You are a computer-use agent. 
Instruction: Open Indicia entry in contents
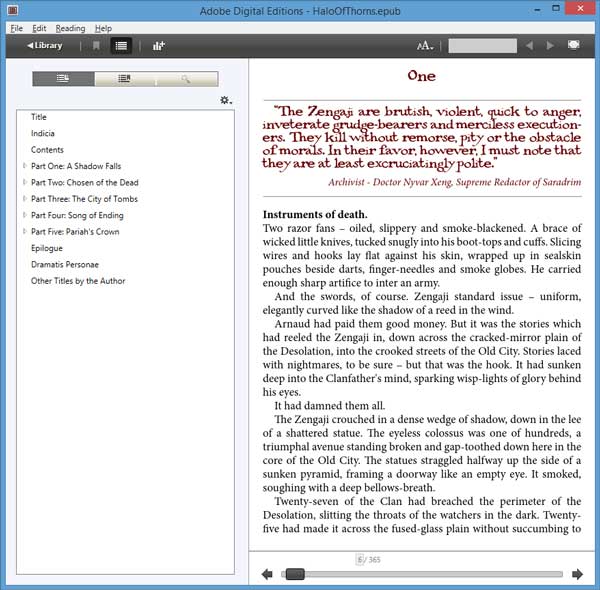coord(42,133)
